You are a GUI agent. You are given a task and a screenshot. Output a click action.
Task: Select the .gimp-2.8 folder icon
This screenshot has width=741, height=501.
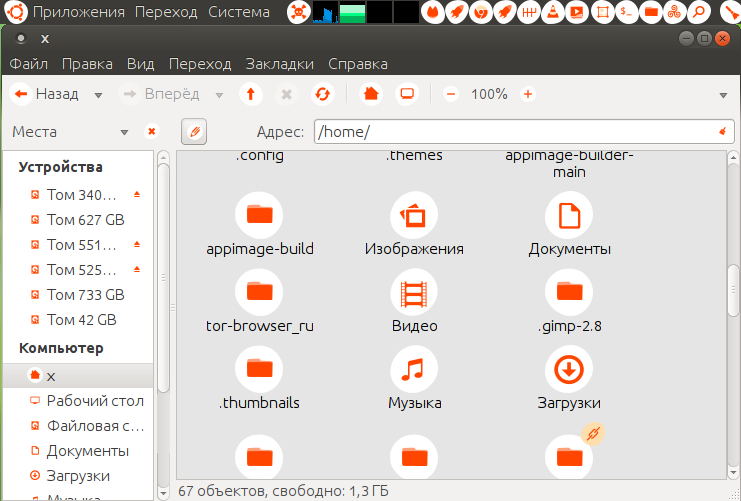coord(569,292)
